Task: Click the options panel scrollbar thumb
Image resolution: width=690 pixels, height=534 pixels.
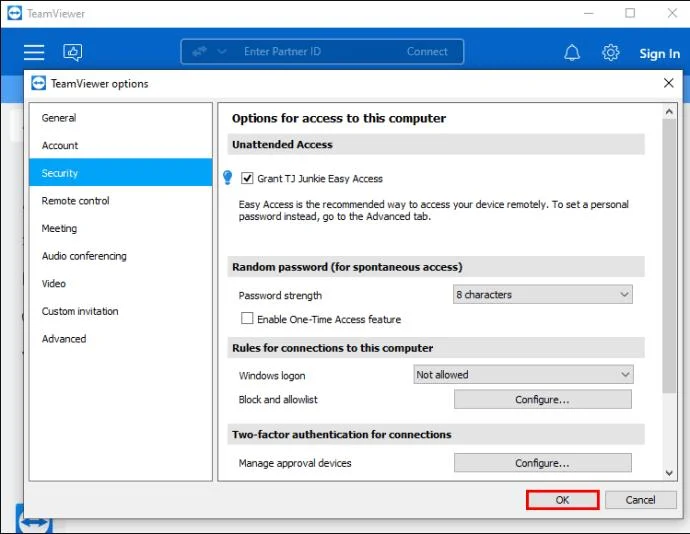Action: coord(669,255)
